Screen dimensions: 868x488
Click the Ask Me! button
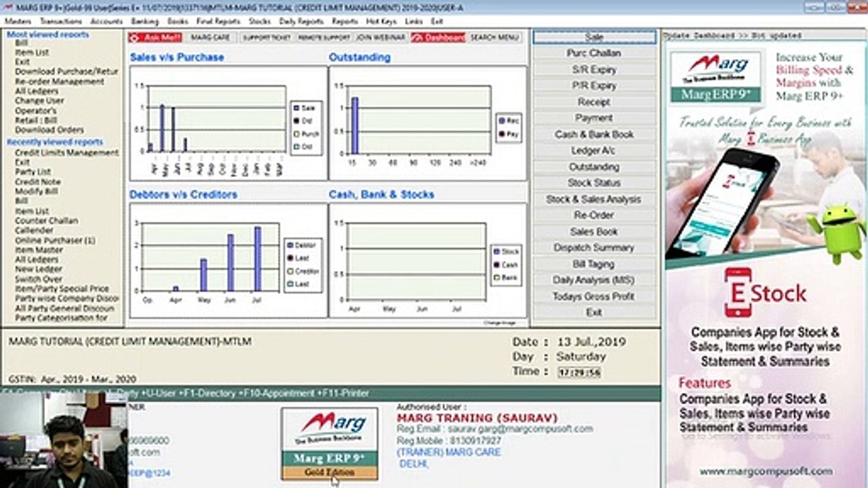[155, 37]
